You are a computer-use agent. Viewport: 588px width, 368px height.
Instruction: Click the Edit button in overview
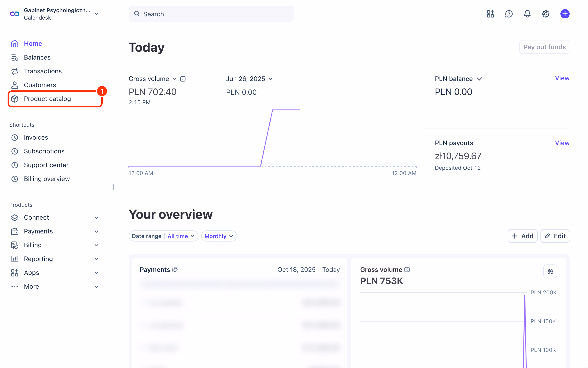click(555, 236)
